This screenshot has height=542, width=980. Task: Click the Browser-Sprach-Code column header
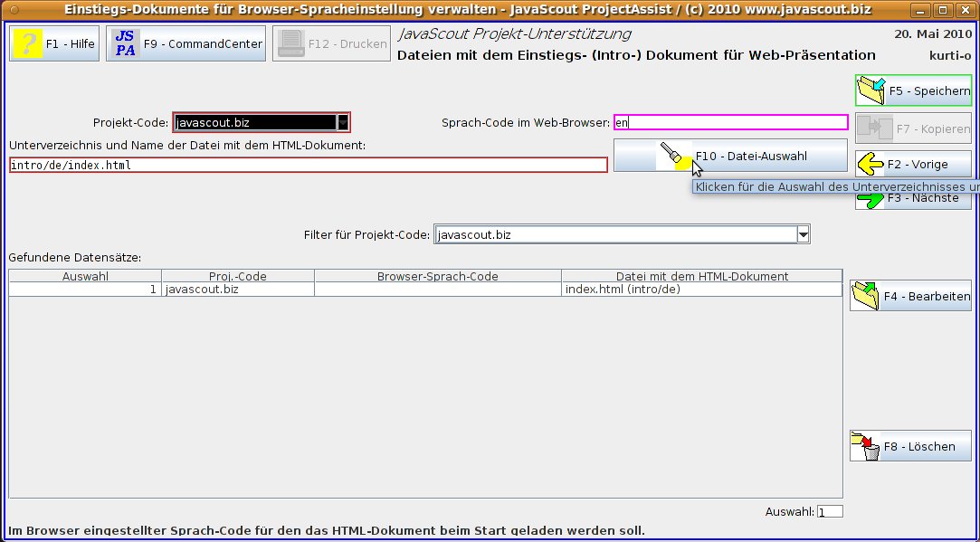pyautogui.click(x=437, y=276)
